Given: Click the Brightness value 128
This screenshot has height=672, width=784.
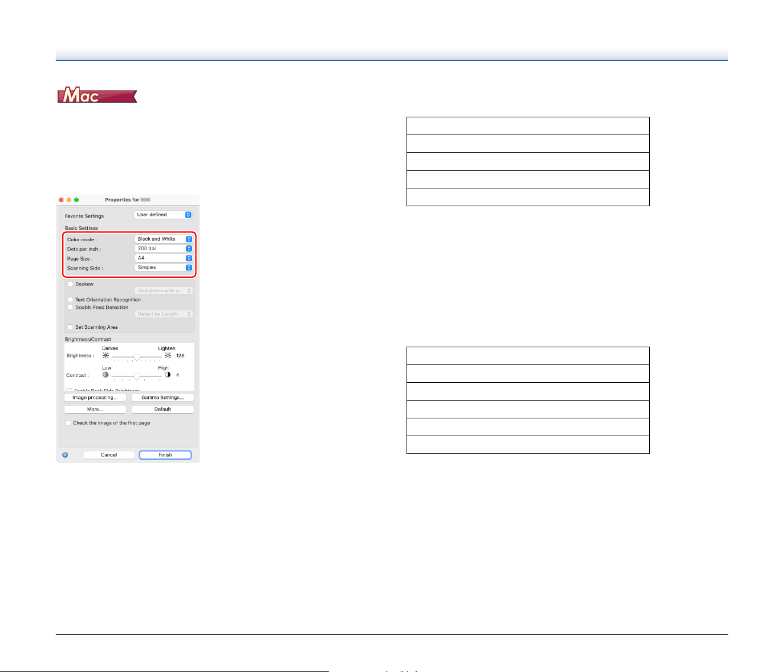Looking at the screenshot, I should [x=180, y=356].
